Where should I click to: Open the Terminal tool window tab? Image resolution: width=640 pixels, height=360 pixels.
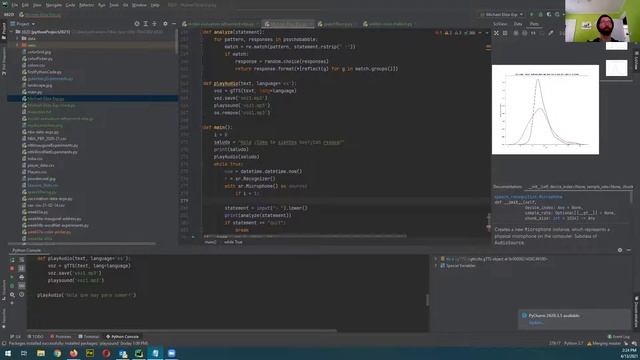pyautogui.click(x=89, y=337)
